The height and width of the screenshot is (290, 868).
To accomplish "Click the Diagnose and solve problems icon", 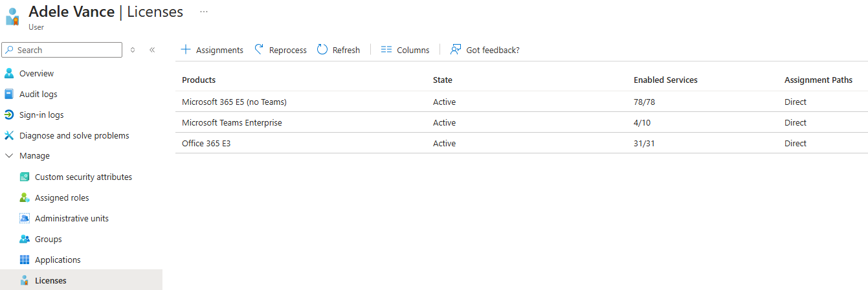I will point(9,135).
